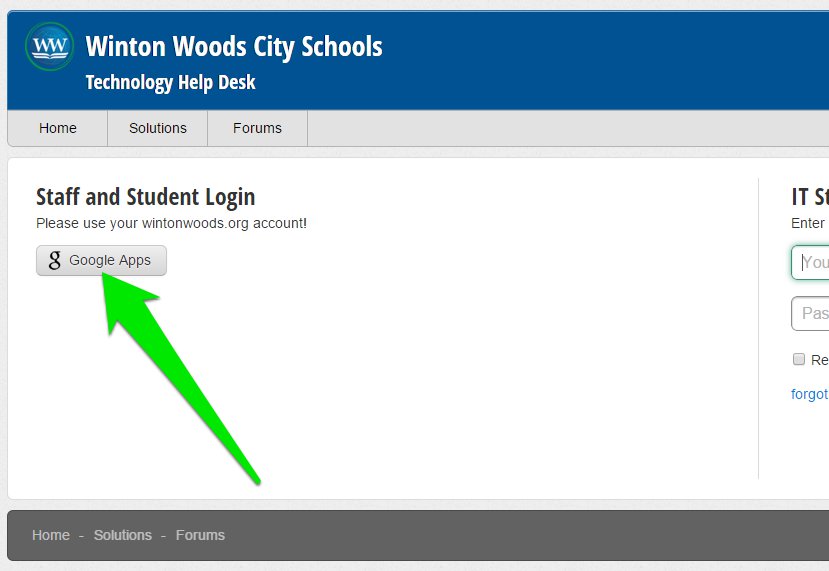Image resolution: width=829 pixels, height=571 pixels.
Task: Open the Solutions tab in navigation bar
Action: 158,128
